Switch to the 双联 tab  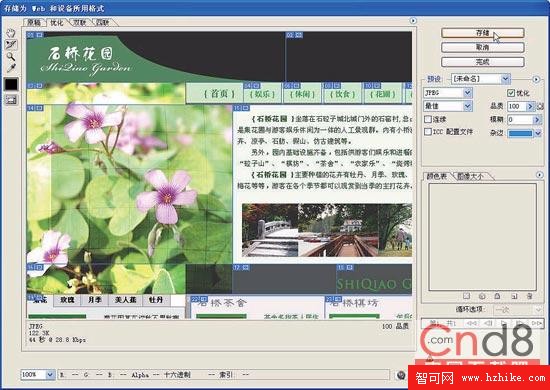coord(80,22)
